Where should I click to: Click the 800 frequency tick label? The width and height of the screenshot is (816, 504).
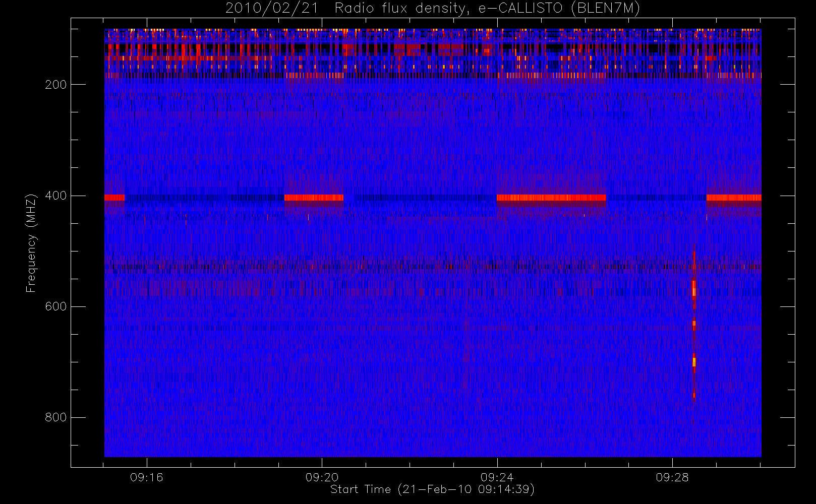(x=56, y=417)
